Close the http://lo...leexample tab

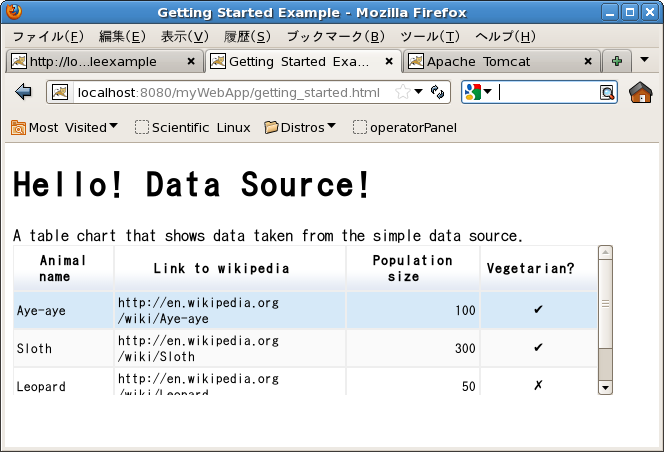[191, 61]
